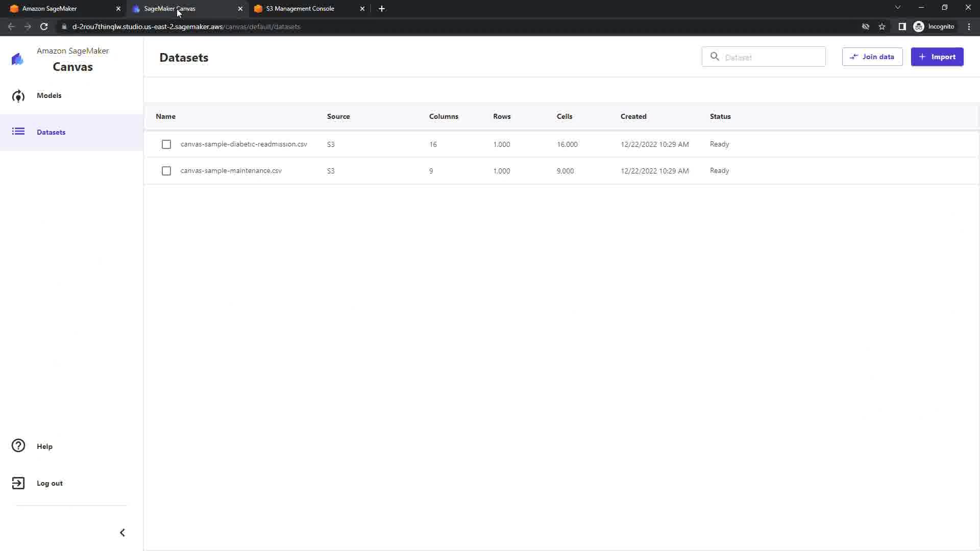The image size is (980, 551).
Task: Click the Models sidebar icon
Action: 18,96
